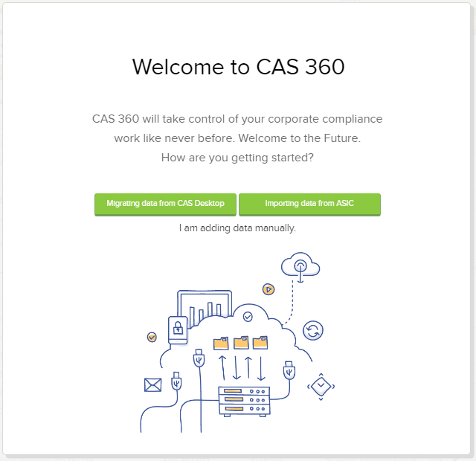Select the I am adding data manually link
This screenshot has width=476, height=461.
coord(237,228)
